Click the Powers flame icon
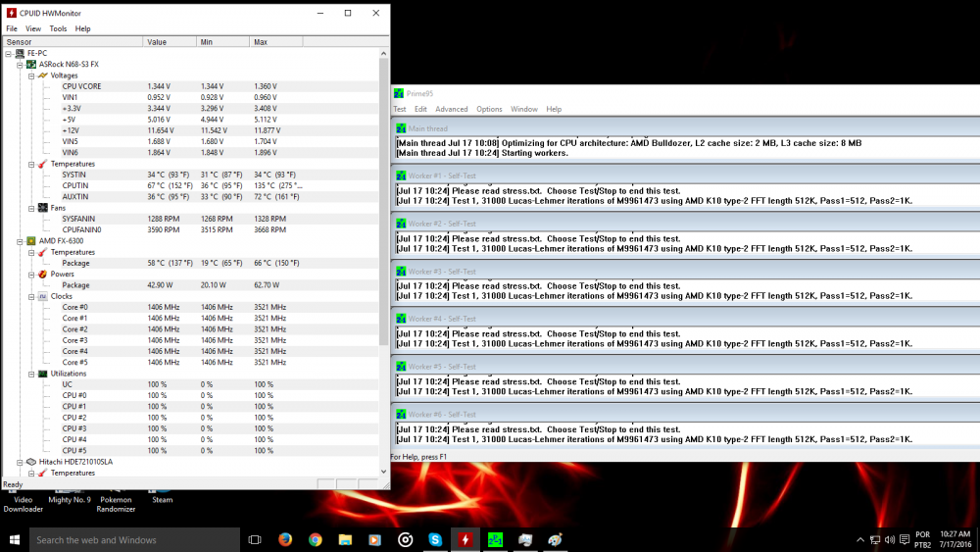This screenshot has width=980, height=552. tap(42, 275)
